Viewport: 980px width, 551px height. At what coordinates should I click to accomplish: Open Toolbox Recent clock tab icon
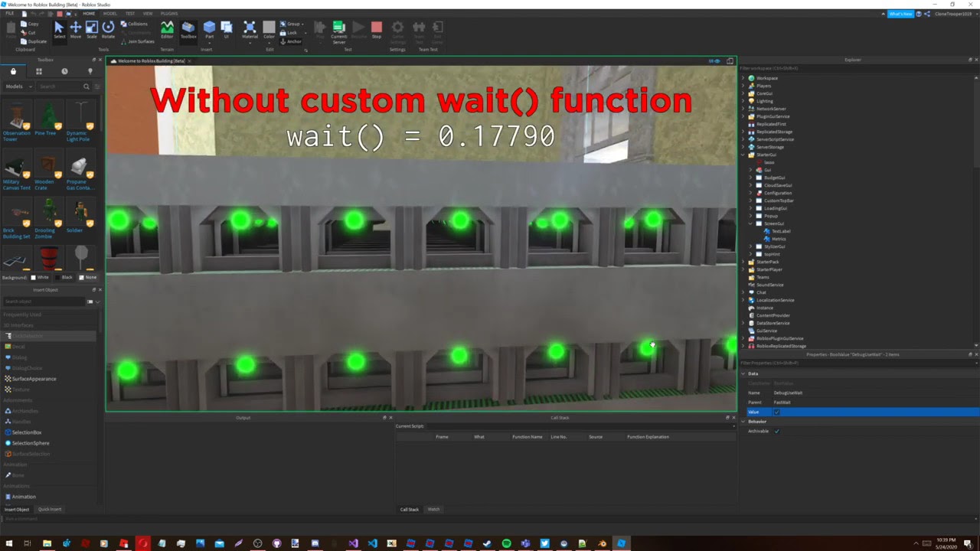[64, 71]
